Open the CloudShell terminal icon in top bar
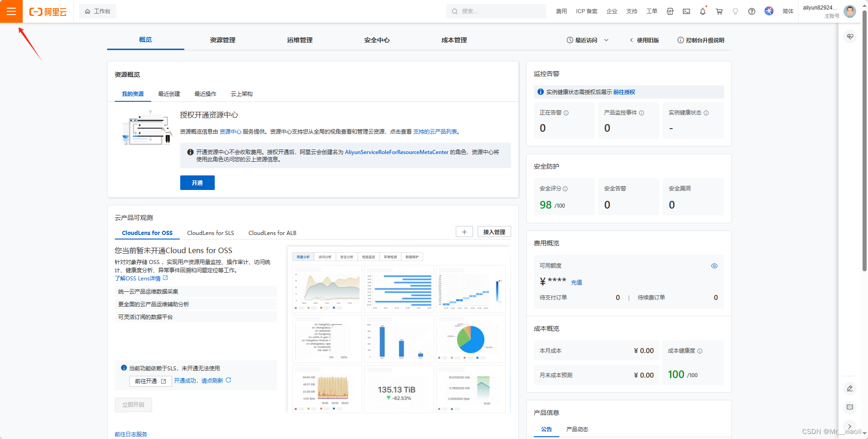The width and height of the screenshot is (868, 439). 686,11
